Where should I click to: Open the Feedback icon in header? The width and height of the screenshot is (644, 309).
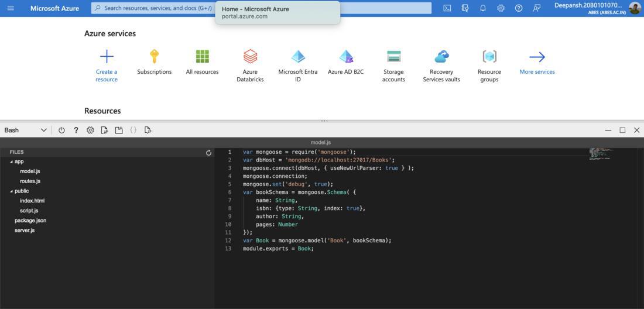536,8
